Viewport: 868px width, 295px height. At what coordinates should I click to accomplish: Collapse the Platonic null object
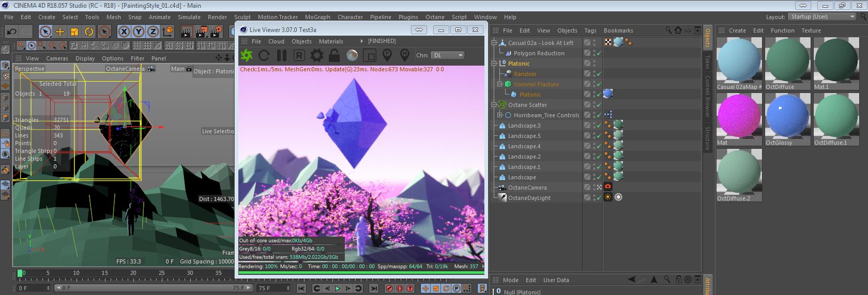click(494, 64)
